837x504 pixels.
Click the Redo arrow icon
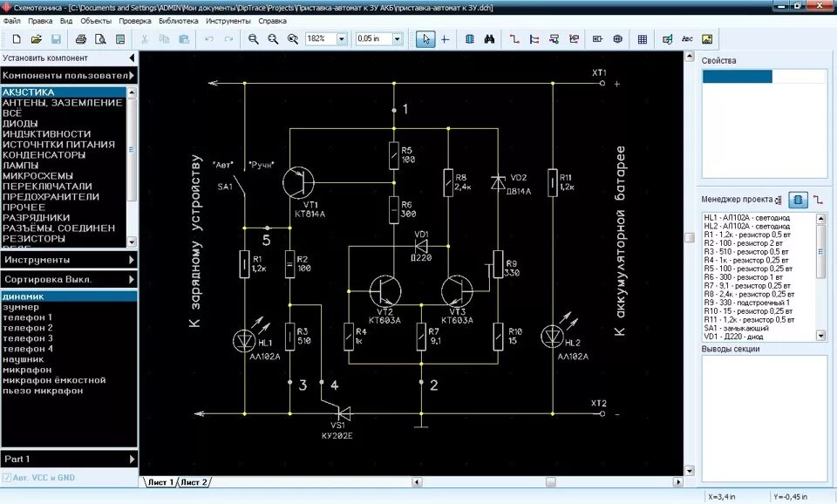pyautogui.click(x=228, y=39)
